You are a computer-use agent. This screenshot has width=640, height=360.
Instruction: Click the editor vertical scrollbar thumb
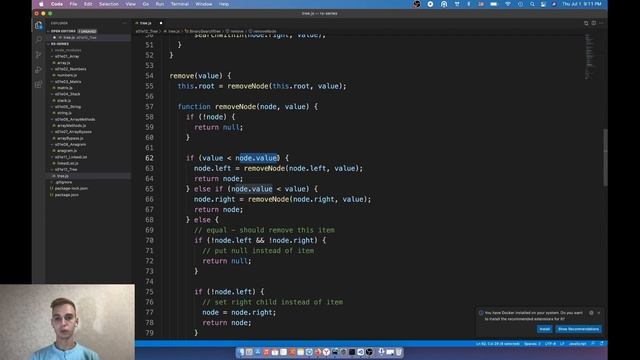tap(605, 158)
